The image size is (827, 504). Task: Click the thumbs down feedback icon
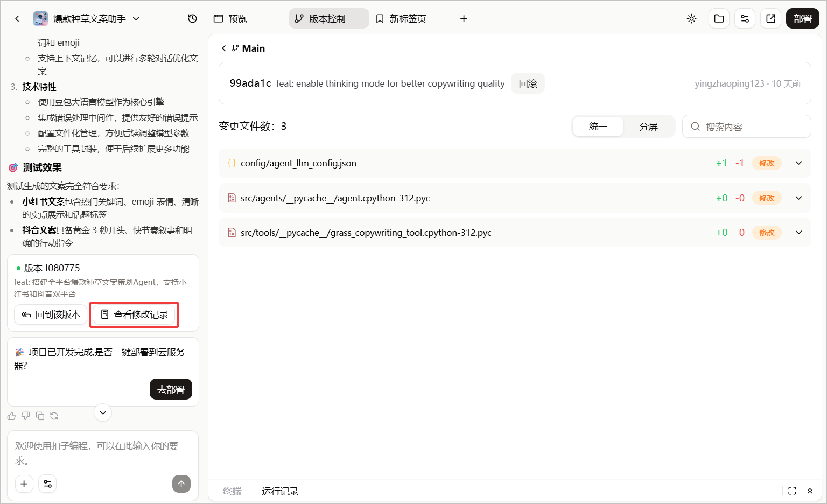point(25,416)
